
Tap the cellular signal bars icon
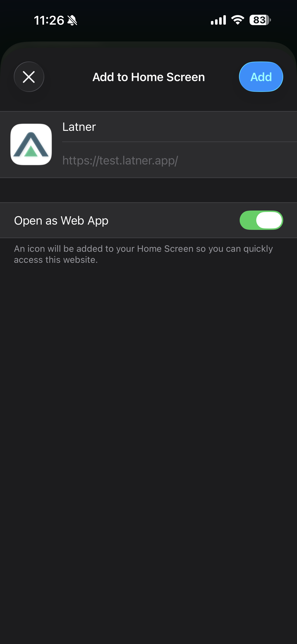click(218, 20)
